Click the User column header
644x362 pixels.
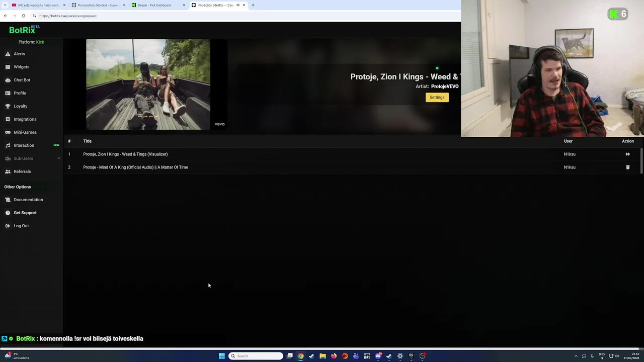568,141
